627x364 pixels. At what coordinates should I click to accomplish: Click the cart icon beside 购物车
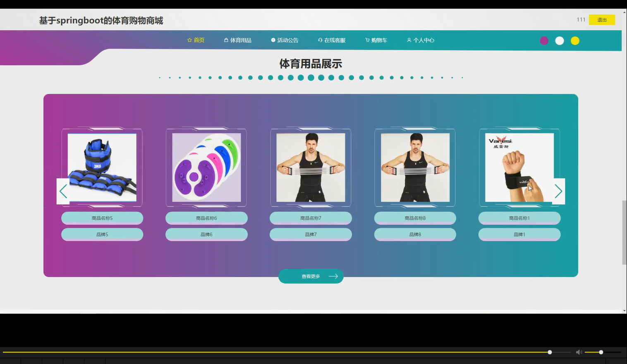pos(367,40)
